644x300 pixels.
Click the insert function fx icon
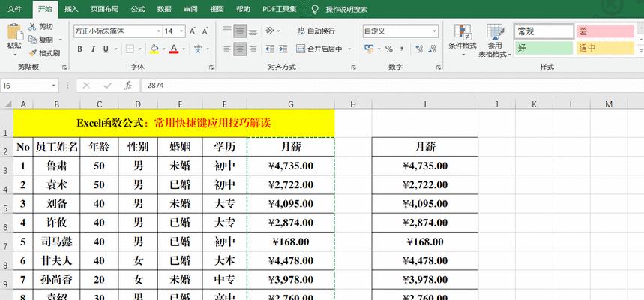tap(128, 85)
